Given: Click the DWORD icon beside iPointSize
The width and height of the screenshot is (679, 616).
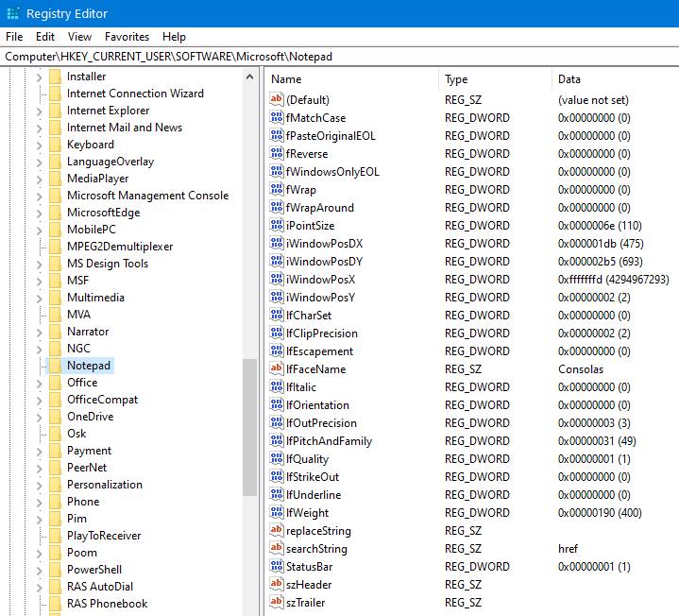Looking at the screenshot, I should point(277,225).
